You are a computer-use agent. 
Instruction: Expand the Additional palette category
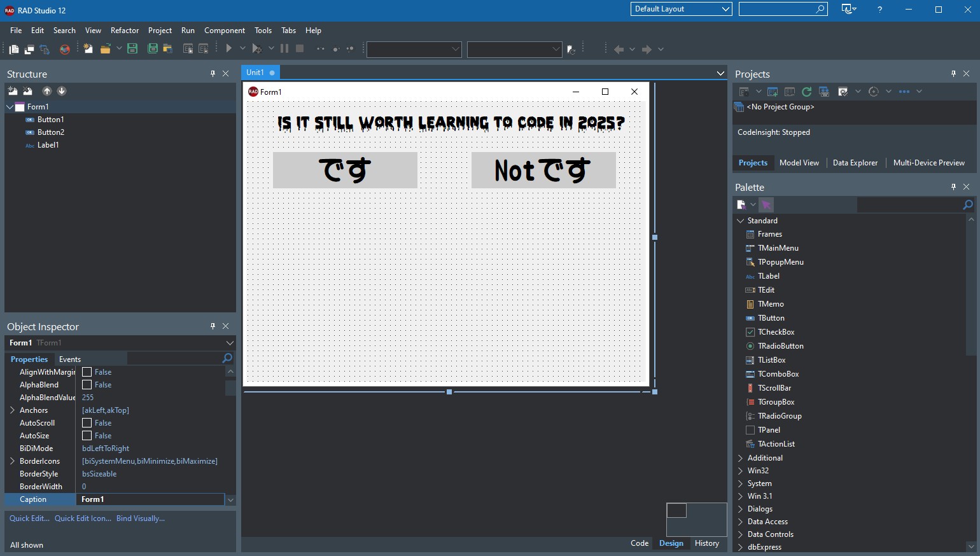(741, 458)
